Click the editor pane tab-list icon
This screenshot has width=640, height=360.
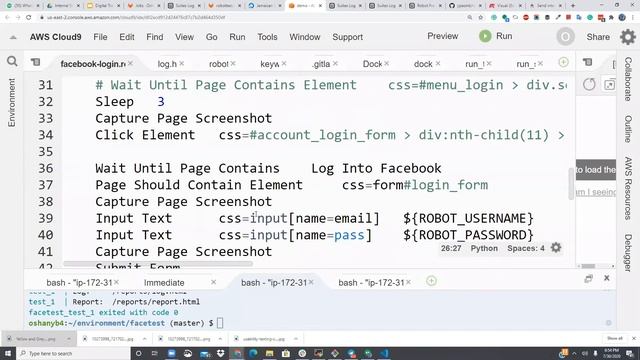coord(36,62)
